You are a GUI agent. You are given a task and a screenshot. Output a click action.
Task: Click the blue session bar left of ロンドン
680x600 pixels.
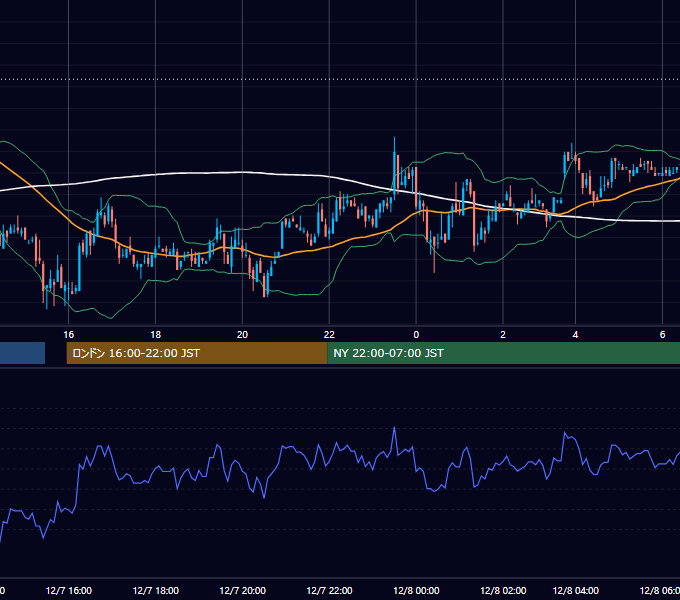point(22,353)
